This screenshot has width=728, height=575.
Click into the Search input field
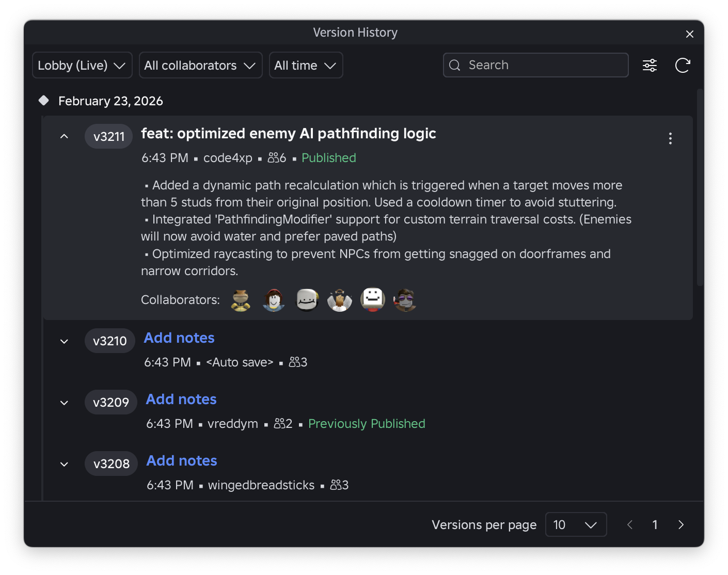tap(545, 65)
